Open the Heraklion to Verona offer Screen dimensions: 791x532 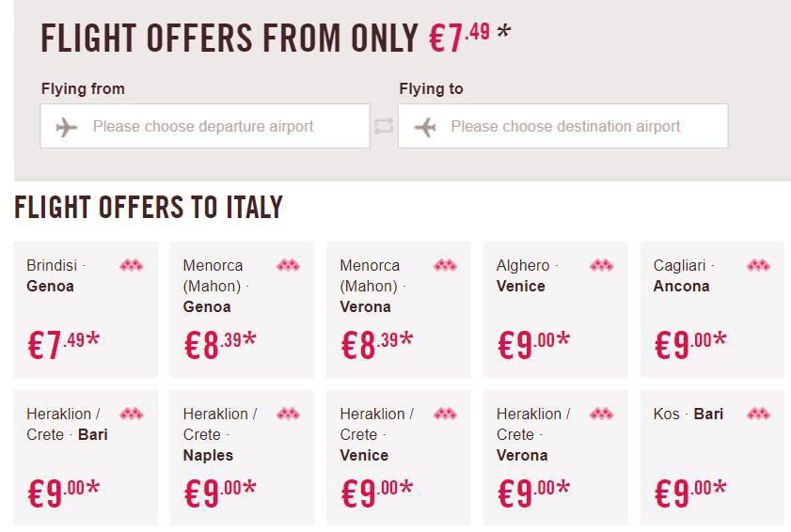click(x=556, y=458)
